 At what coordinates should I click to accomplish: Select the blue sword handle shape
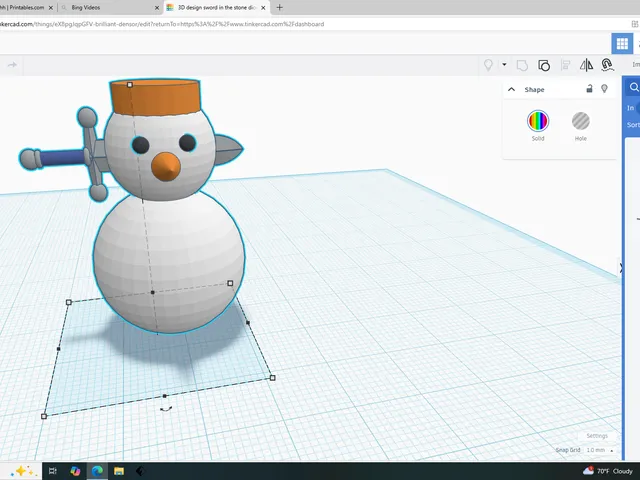pyautogui.click(x=61, y=158)
